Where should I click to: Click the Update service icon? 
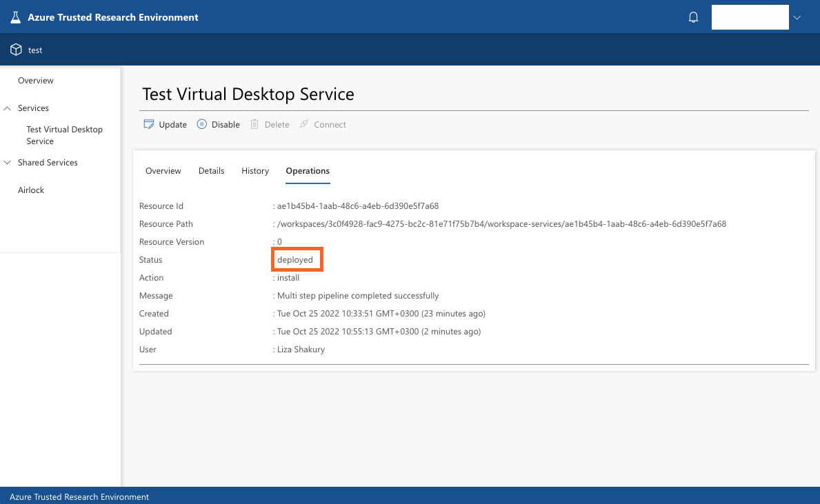[x=148, y=124]
